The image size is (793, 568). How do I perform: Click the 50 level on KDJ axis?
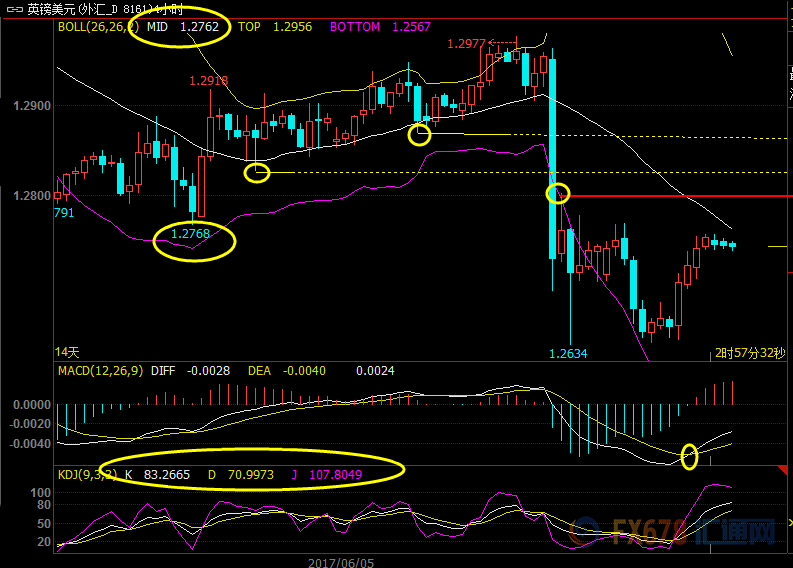click(44, 523)
